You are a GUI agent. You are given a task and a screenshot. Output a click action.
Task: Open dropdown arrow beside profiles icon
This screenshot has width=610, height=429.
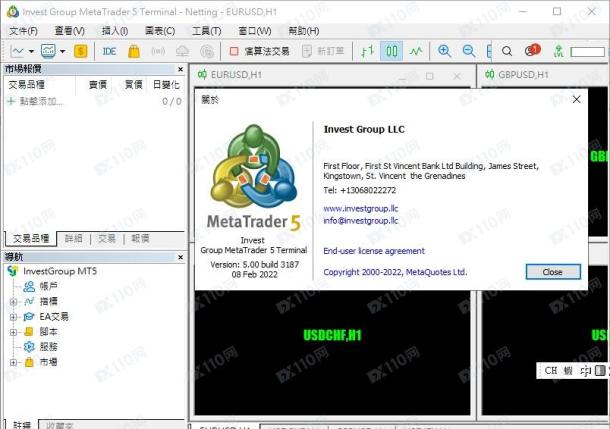click(x=62, y=51)
